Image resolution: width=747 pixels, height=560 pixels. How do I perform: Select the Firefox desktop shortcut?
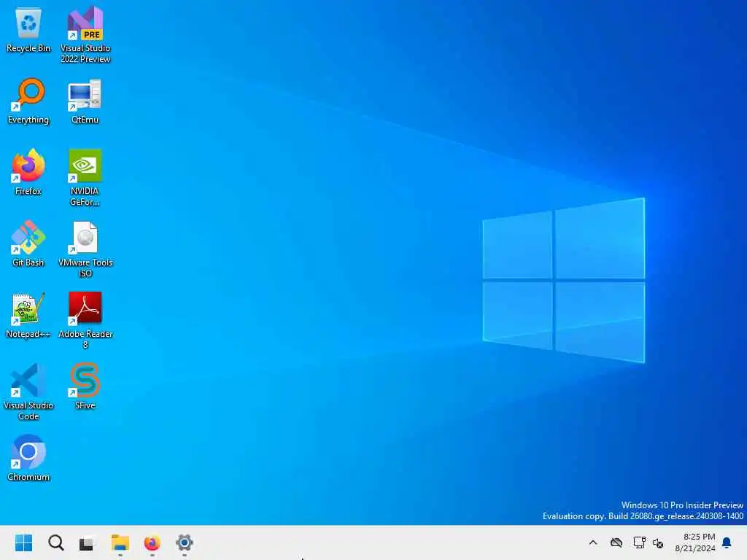point(28,172)
